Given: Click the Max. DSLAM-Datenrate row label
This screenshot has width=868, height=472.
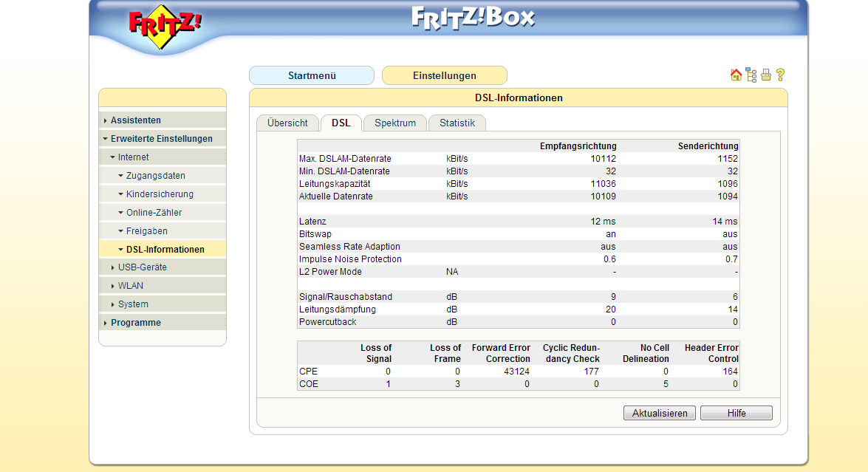Looking at the screenshot, I should [x=345, y=159].
